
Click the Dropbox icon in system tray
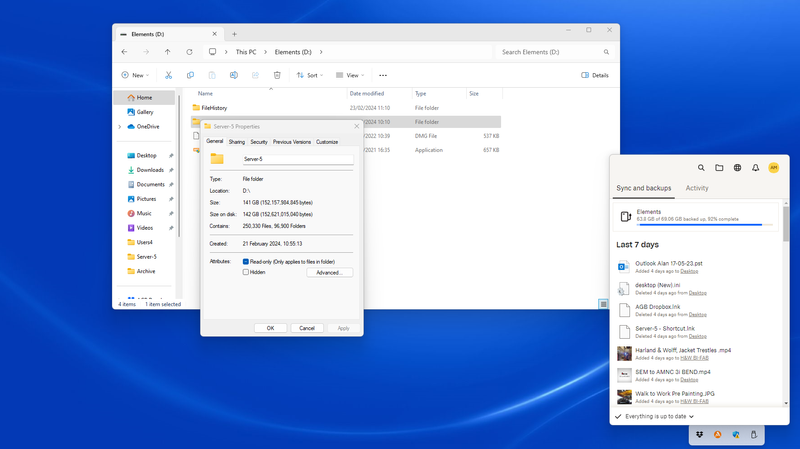tap(699, 435)
